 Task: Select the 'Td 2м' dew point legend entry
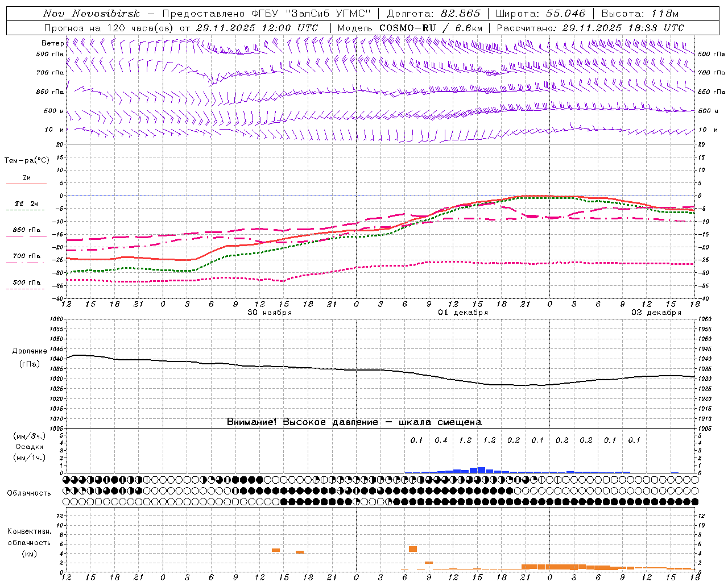click(26, 203)
